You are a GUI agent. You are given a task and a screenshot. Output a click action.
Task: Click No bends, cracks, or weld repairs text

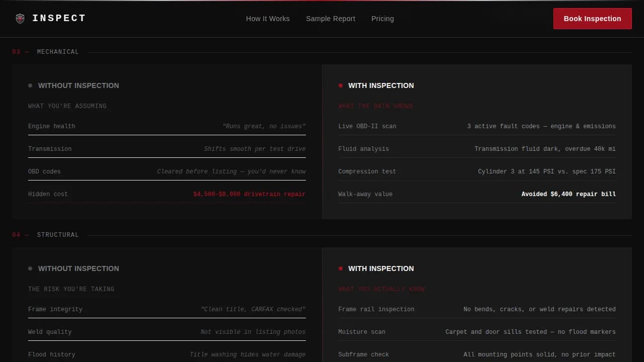pyautogui.click(x=539, y=309)
